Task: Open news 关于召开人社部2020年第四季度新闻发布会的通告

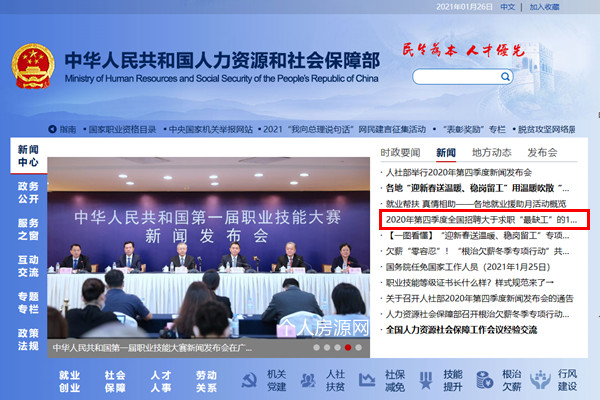Action: pos(479,298)
